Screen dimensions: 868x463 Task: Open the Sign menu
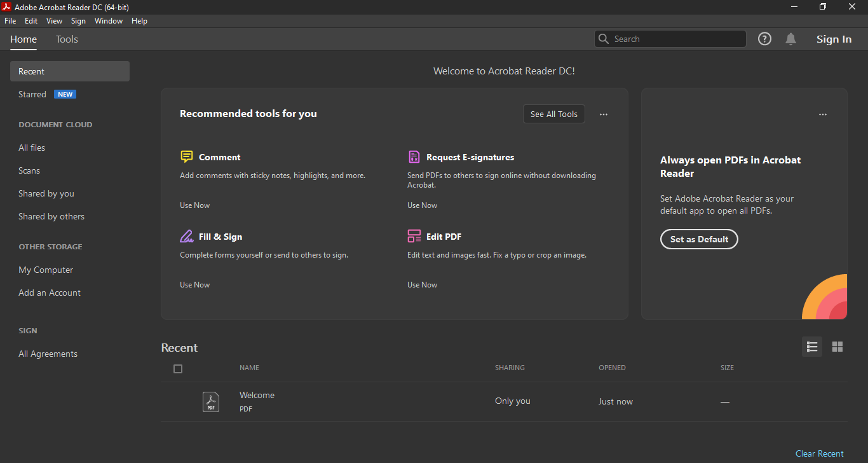tap(78, 21)
